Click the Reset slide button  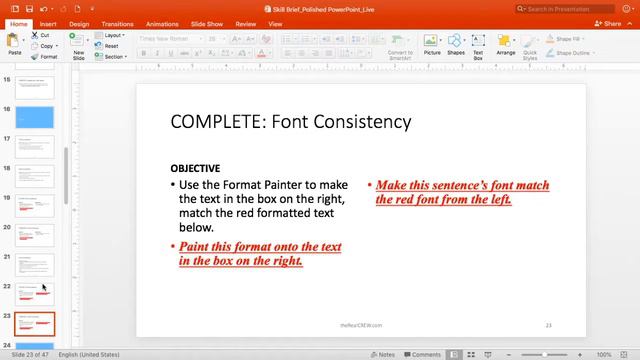pos(107,46)
